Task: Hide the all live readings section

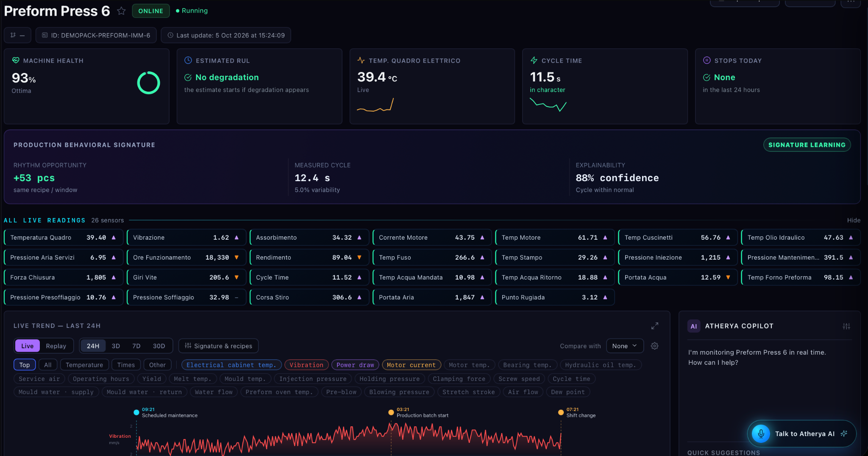Action: coord(854,220)
